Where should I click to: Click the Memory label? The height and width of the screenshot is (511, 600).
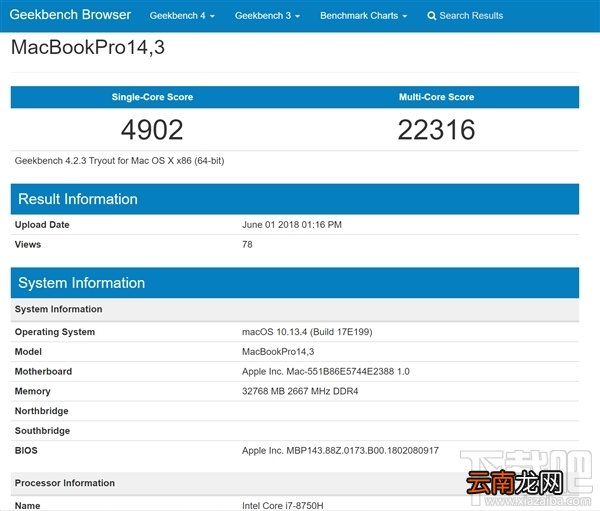pos(33,391)
